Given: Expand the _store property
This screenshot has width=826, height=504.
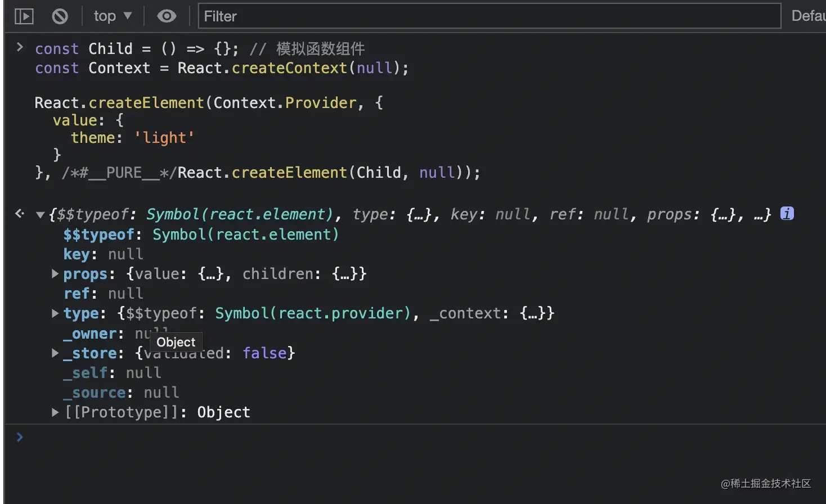Looking at the screenshot, I should (55, 353).
